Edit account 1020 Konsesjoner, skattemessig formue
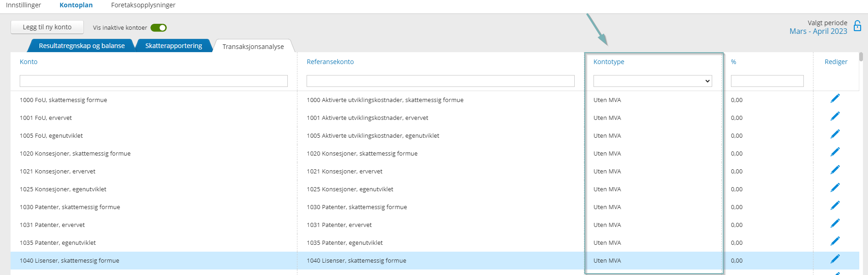The height and width of the screenshot is (275, 868). [x=835, y=152]
